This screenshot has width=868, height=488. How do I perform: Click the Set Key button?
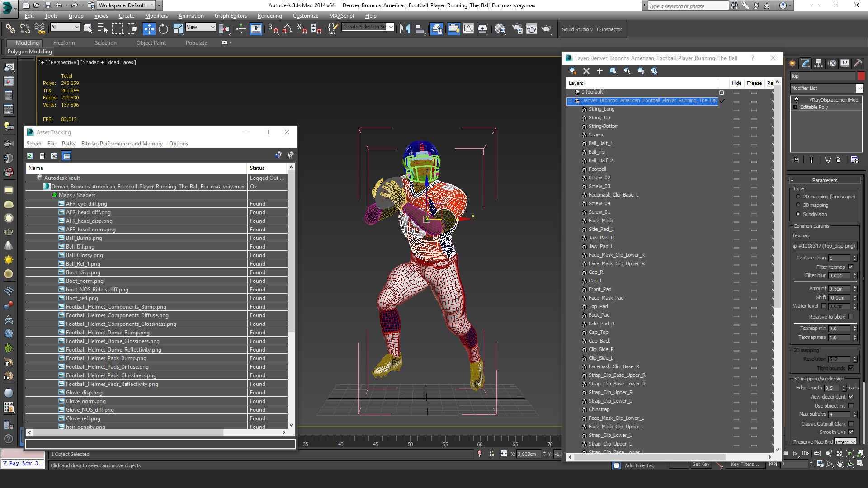pyautogui.click(x=701, y=465)
